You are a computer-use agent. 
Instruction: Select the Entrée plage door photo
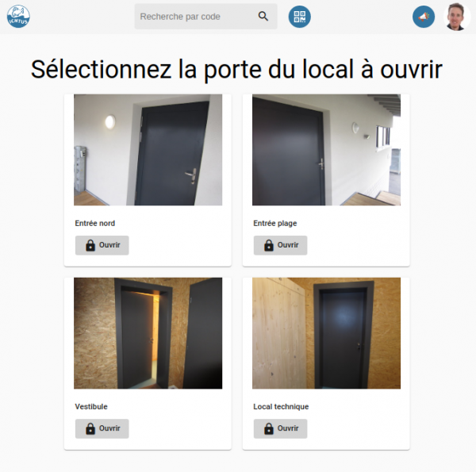[x=326, y=150]
